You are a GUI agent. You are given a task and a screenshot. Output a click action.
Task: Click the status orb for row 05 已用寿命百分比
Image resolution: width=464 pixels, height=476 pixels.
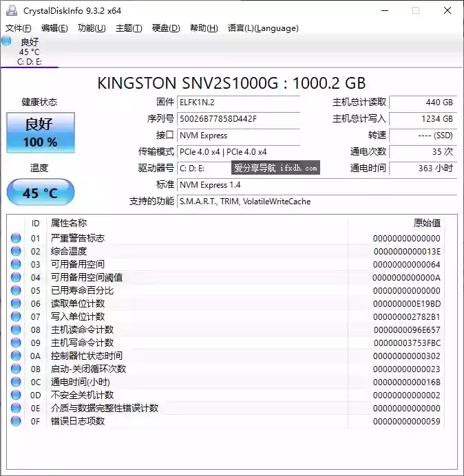click(x=16, y=290)
